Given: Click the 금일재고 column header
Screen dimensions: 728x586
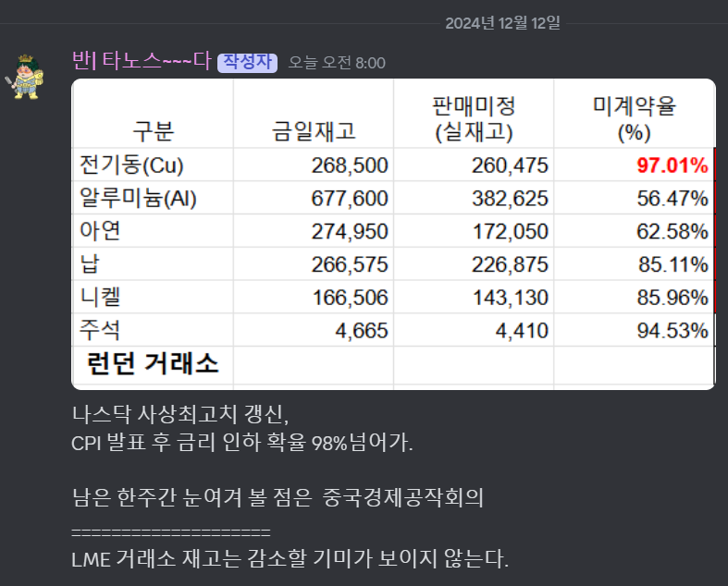Looking at the screenshot, I should [x=314, y=131].
